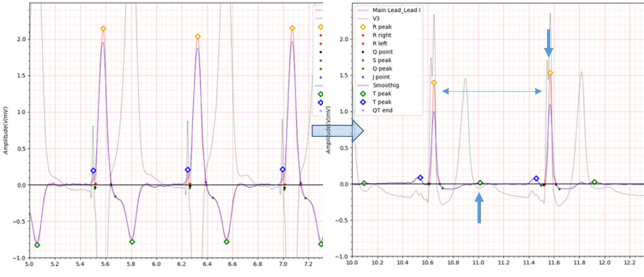Click the x-axis tick '10.8'

click(453, 263)
